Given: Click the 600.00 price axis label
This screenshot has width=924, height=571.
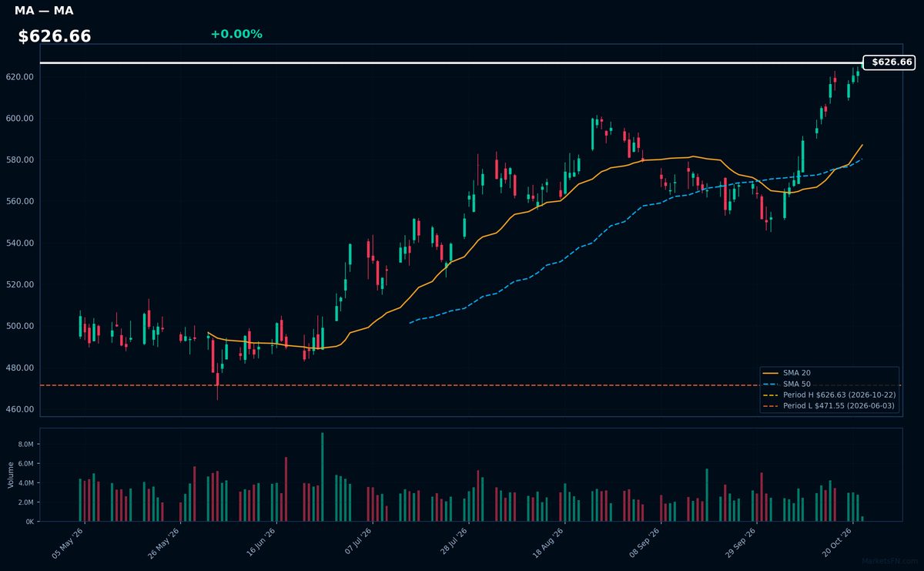Looking at the screenshot, I should [x=20, y=119].
